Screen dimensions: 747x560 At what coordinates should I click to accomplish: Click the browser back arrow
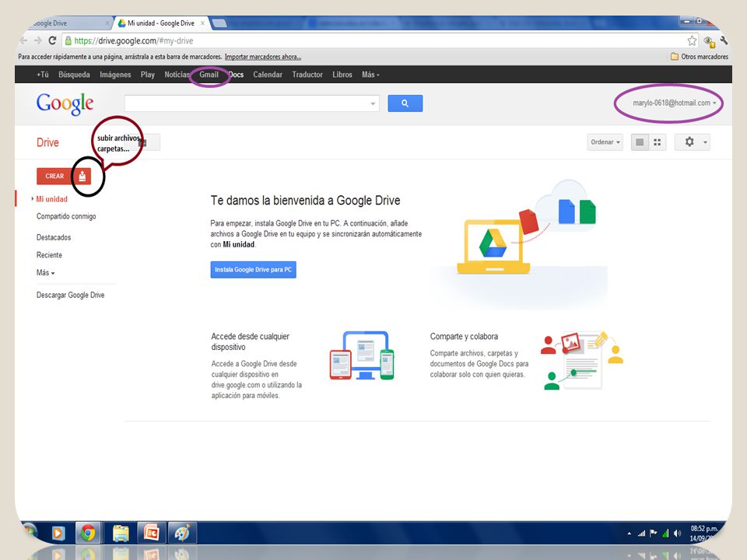click(23, 40)
